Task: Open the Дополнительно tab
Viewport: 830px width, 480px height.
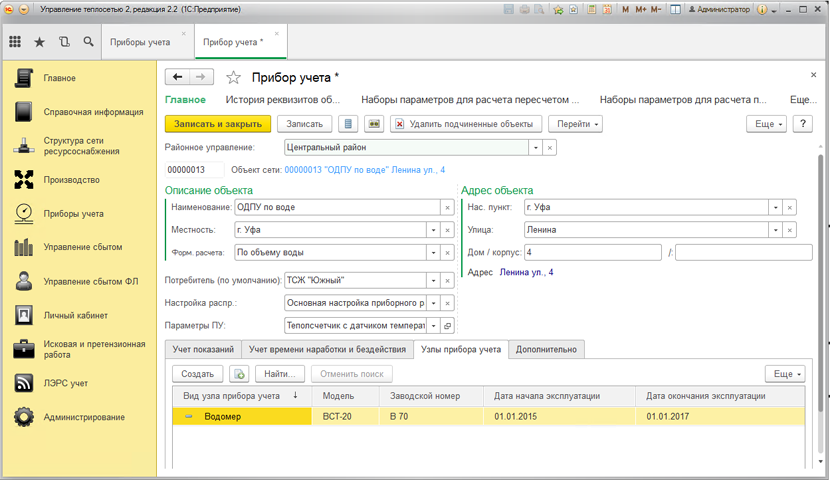Action: point(547,349)
